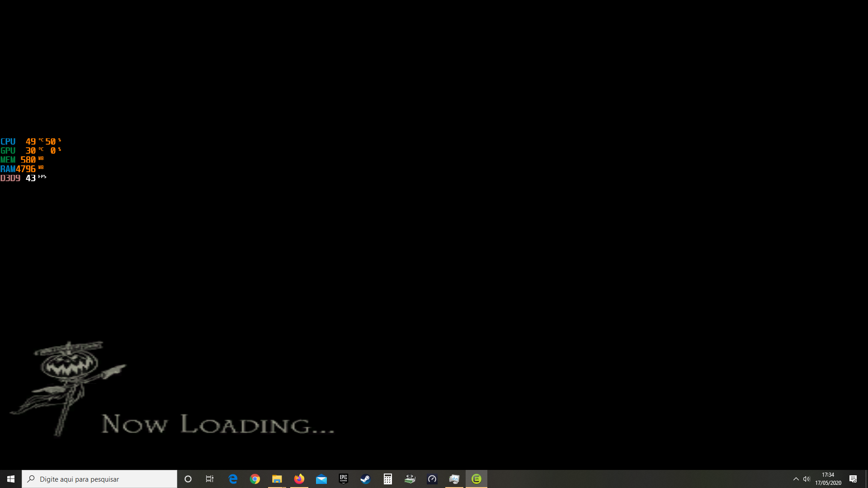
Task: Expand hidden system tray icons
Action: pyautogui.click(x=796, y=479)
